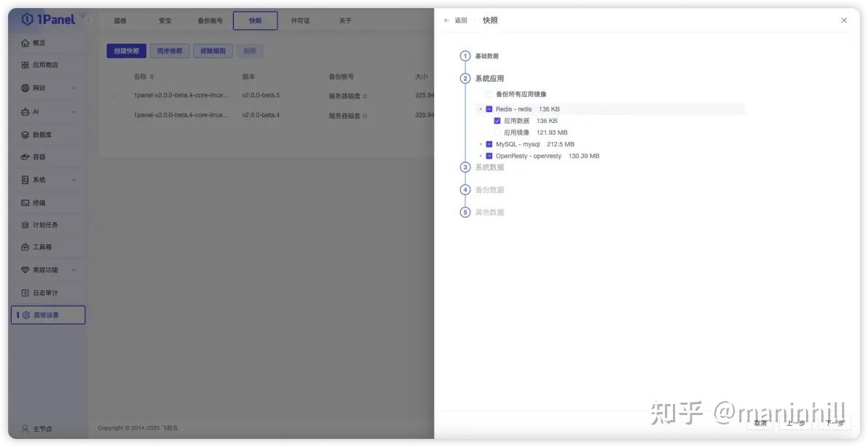Switch to the 许可证 tab
The image size is (868, 447).
click(x=300, y=21)
